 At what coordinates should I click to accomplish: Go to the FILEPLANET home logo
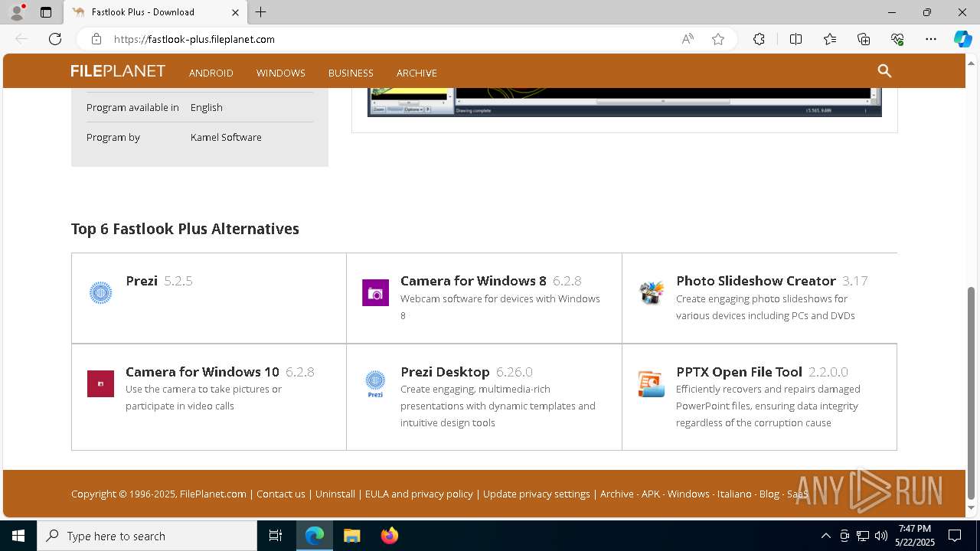(x=118, y=71)
